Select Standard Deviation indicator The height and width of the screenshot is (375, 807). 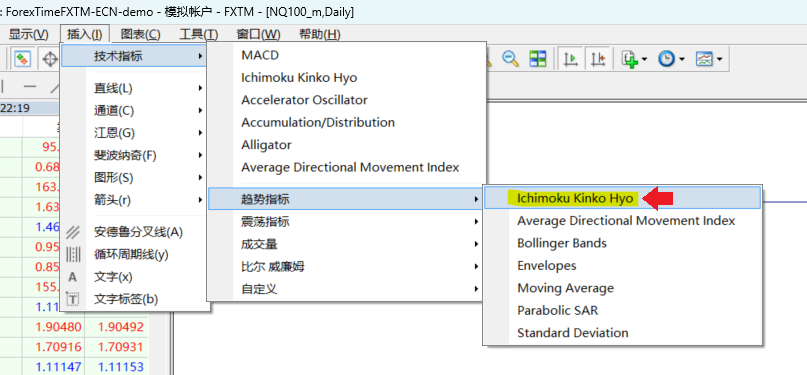coord(623,333)
